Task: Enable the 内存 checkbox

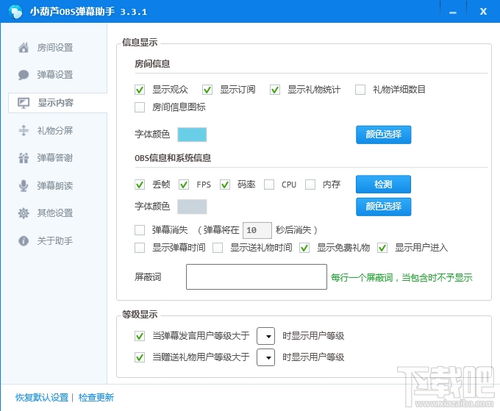Action: coord(310,185)
